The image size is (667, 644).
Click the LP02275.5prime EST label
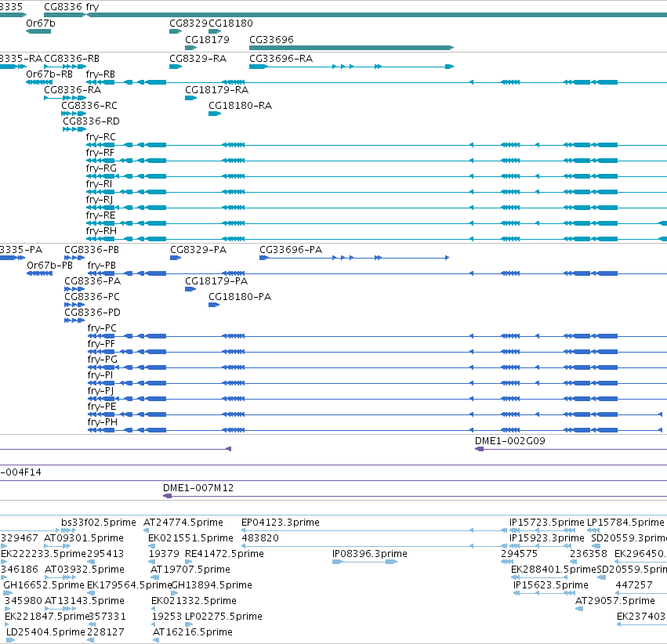pos(223,617)
